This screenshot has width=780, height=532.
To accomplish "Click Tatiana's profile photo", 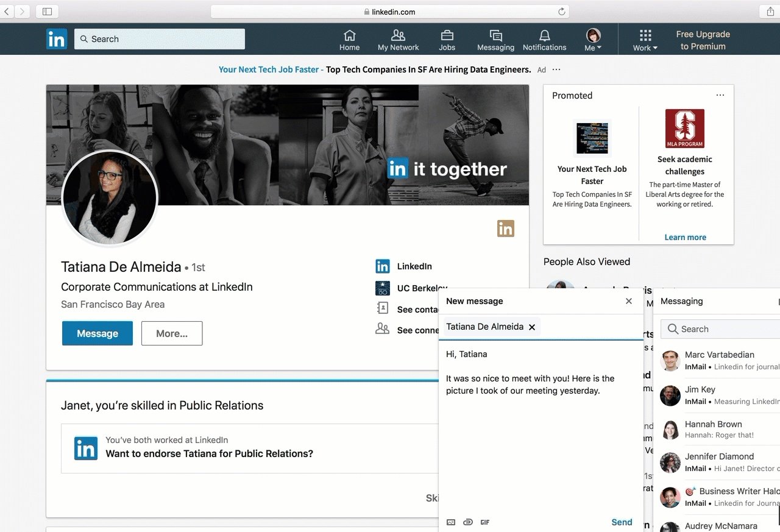I will (110, 198).
